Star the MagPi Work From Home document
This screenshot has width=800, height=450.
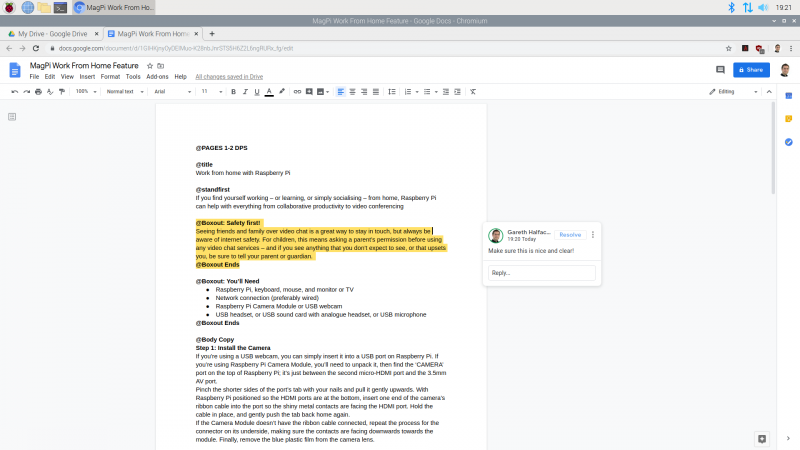coord(149,65)
